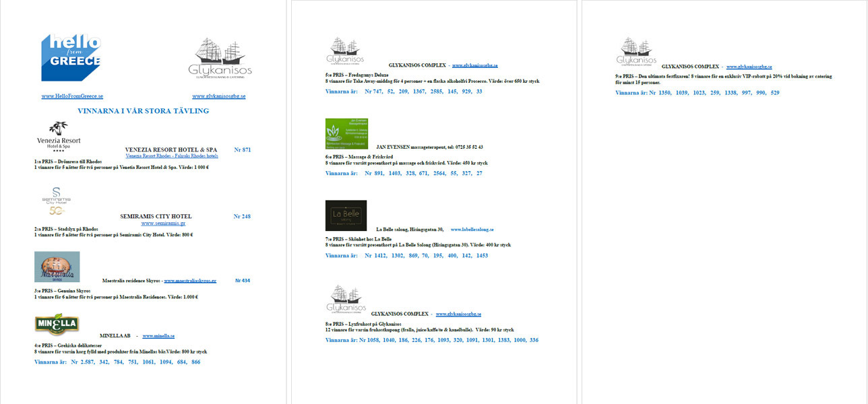This screenshot has height=404, width=868.
Task: Click the Glykanisos logo above 8:e PRIS
Action: 345,300
